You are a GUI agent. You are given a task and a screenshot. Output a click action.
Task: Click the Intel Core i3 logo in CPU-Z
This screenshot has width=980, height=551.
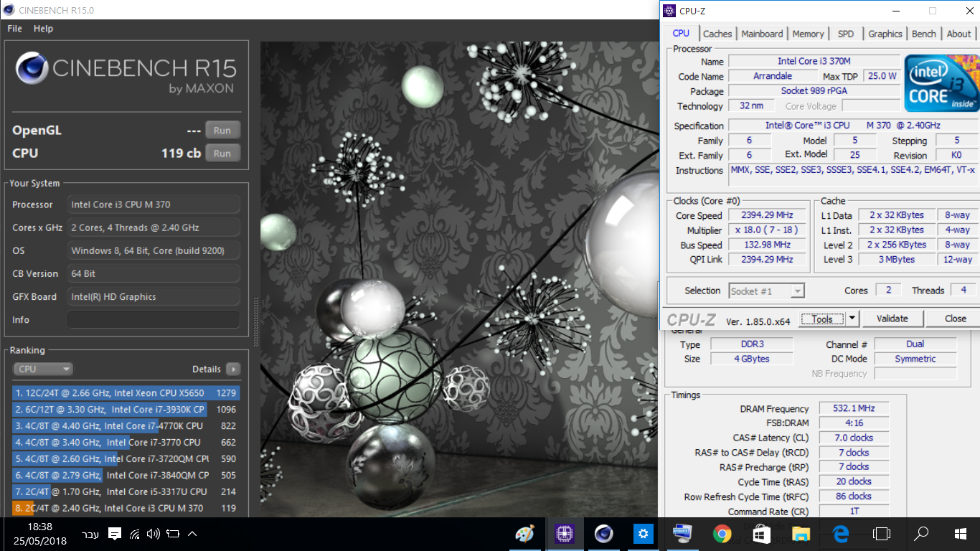[941, 83]
